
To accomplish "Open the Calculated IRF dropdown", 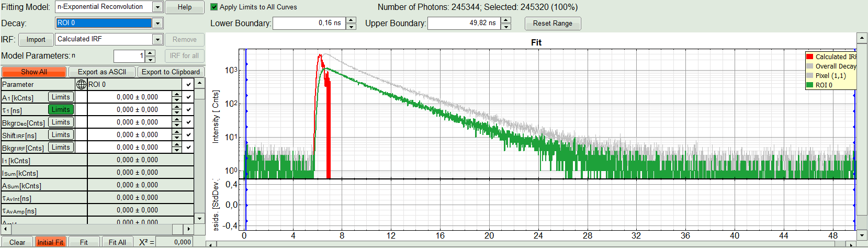I will tap(157, 39).
